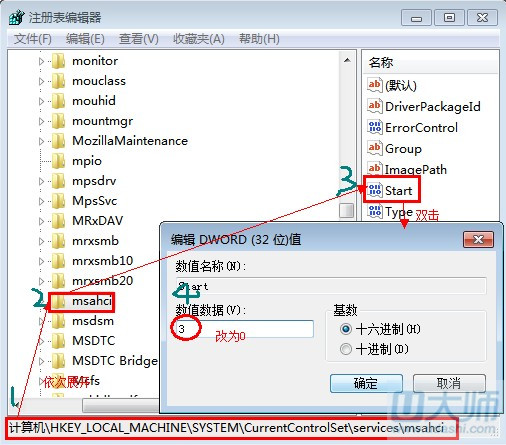Select the Group string value icon
Screen dimensions: 506x445
point(375,148)
